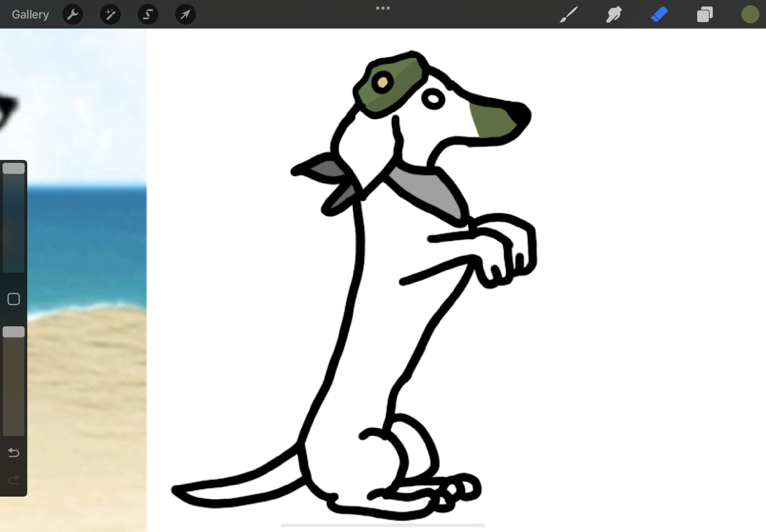766x532 pixels.
Task: Activate the Selection tool
Action: point(148,14)
